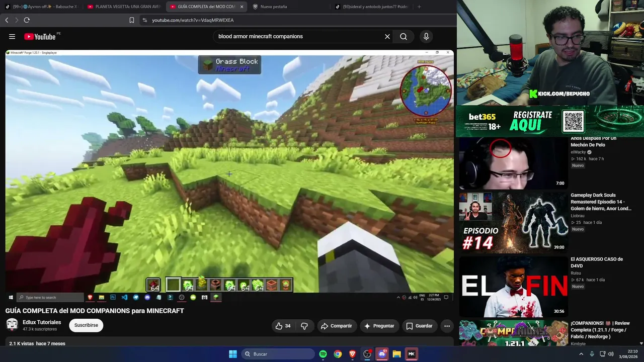Open a new browser tab with plus
Image resolution: width=644 pixels, height=362 pixels.
[x=419, y=7]
